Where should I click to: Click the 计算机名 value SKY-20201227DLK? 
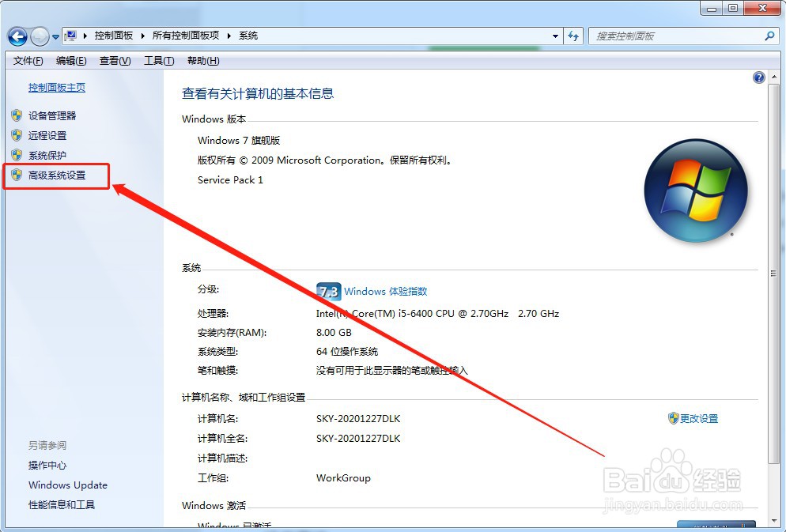(x=358, y=419)
